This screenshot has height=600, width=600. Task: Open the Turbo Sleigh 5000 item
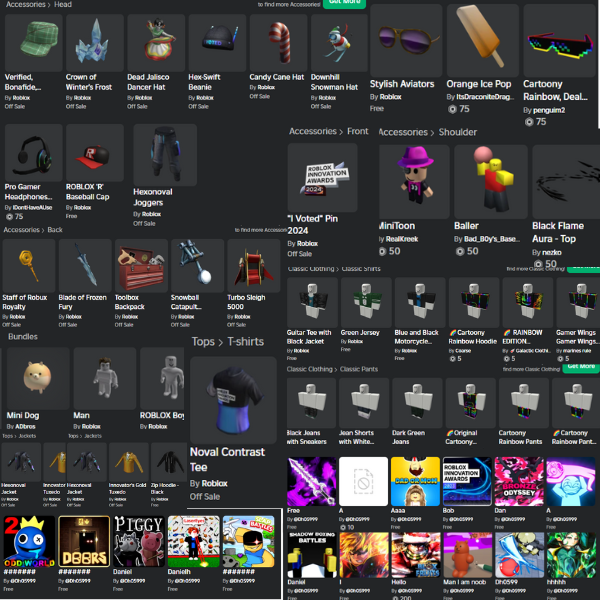tap(254, 266)
